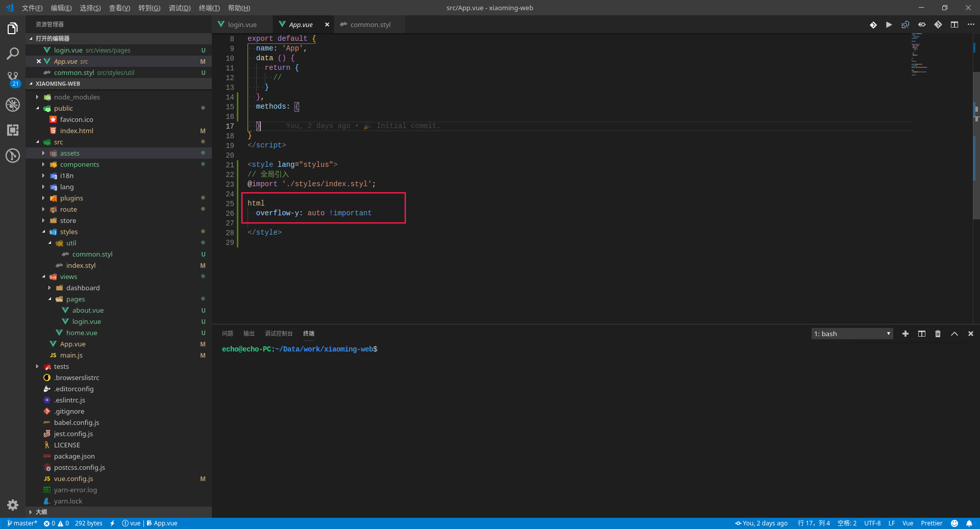Open changes icon in editor toolbar
This screenshot has height=529, width=980.
905,24
